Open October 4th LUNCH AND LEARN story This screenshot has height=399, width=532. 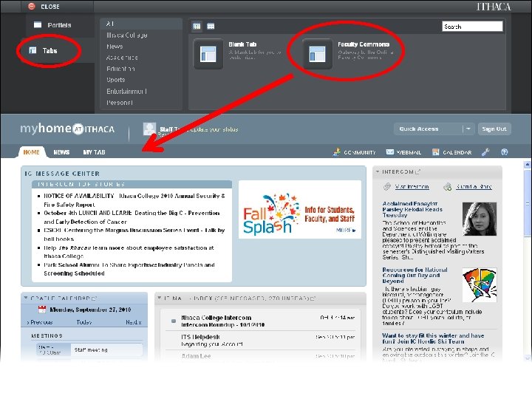pos(132,217)
